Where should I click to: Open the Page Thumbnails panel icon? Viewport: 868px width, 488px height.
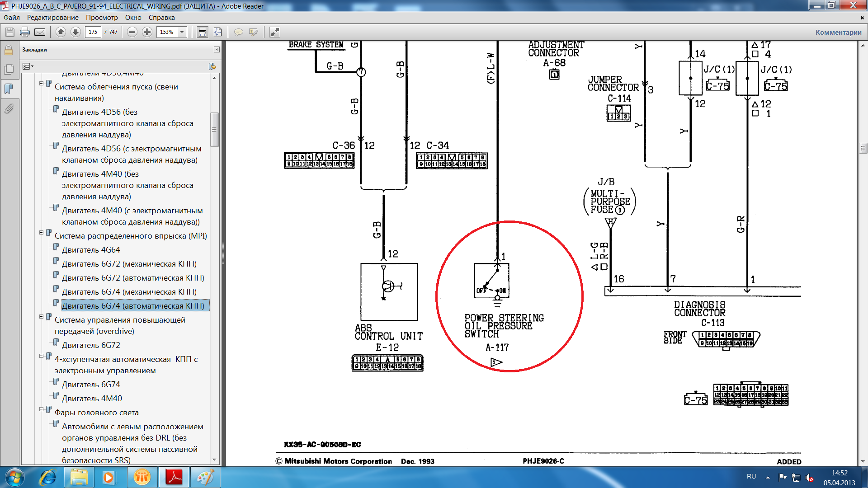9,69
